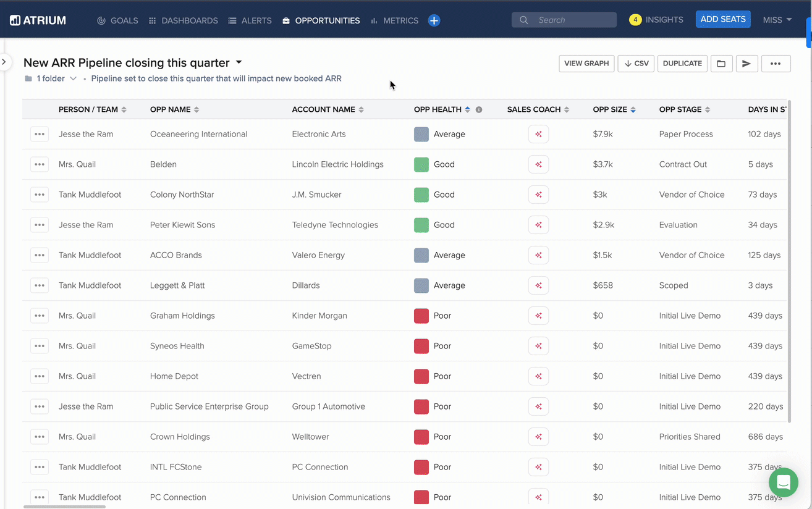Open sales coach icon for Syneos Health
The width and height of the screenshot is (812, 509).
pos(538,346)
